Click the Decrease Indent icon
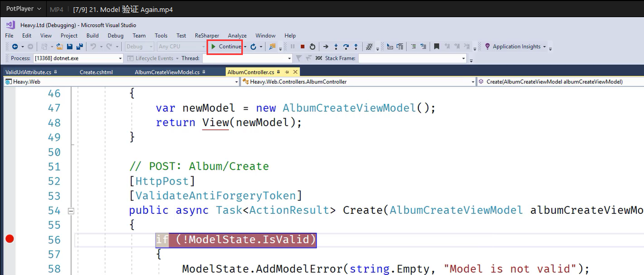 coord(414,47)
